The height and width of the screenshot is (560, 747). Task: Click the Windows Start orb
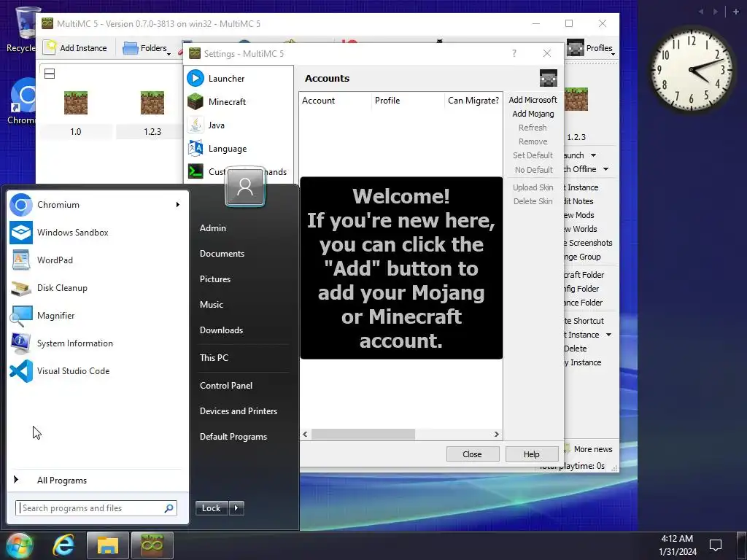pos(18,545)
